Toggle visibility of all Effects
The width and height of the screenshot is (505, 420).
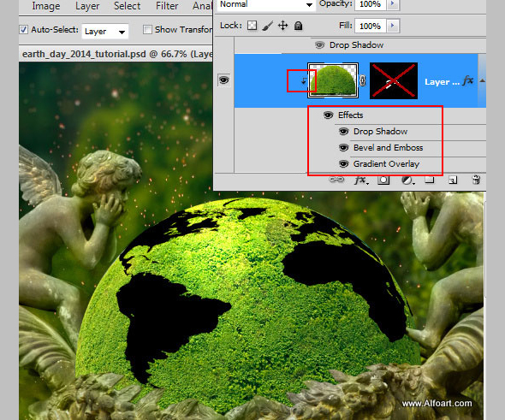pyautogui.click(x=328, y=115)
